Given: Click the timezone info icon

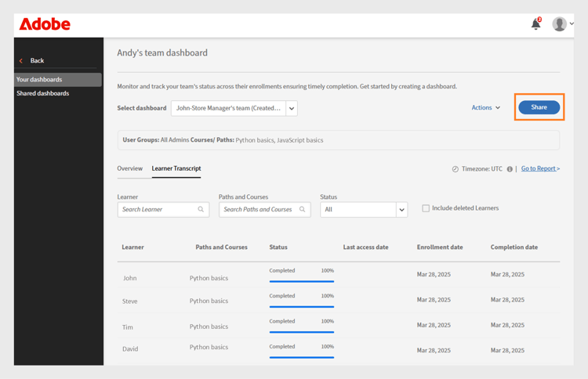Looking at the screenshot, I should (x=510, y=169).
